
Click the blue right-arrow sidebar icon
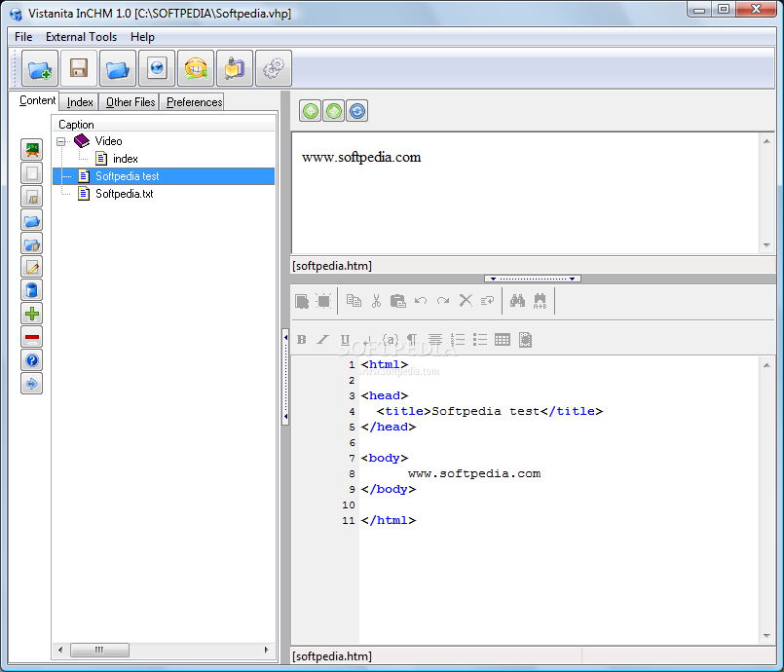[x=31, y=384]
